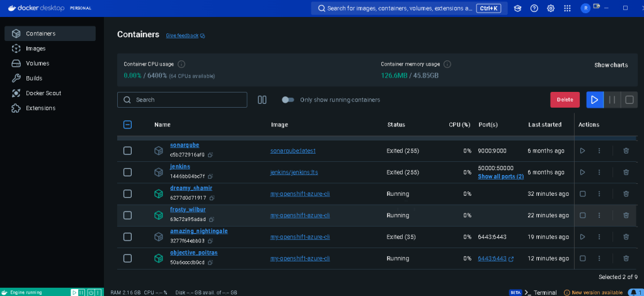644x296 pixels.
Task: Start the amazing_nightingale container
Action: (x=582, y=237)
